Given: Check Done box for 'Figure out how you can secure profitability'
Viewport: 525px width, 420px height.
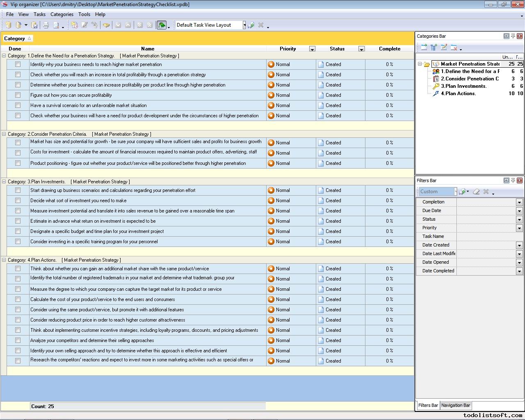Looking at the screenshot, I should (18, 95).
